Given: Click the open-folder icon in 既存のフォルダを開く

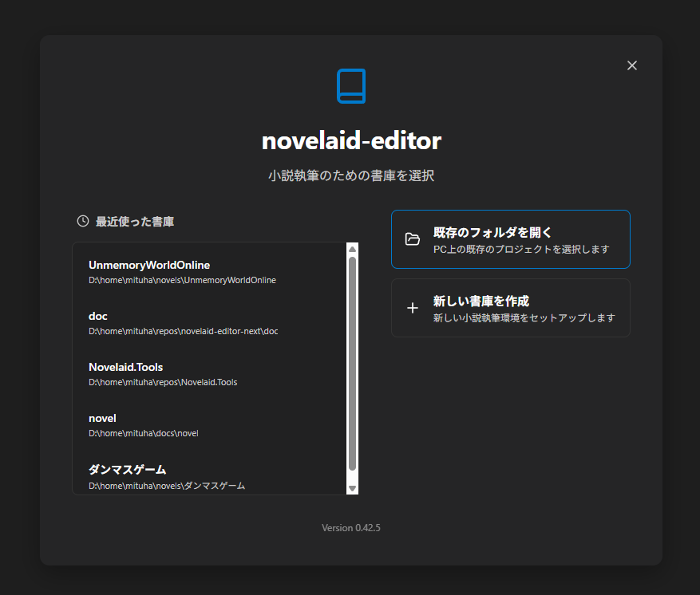Looking at the screenshot, I should [413, 239].
